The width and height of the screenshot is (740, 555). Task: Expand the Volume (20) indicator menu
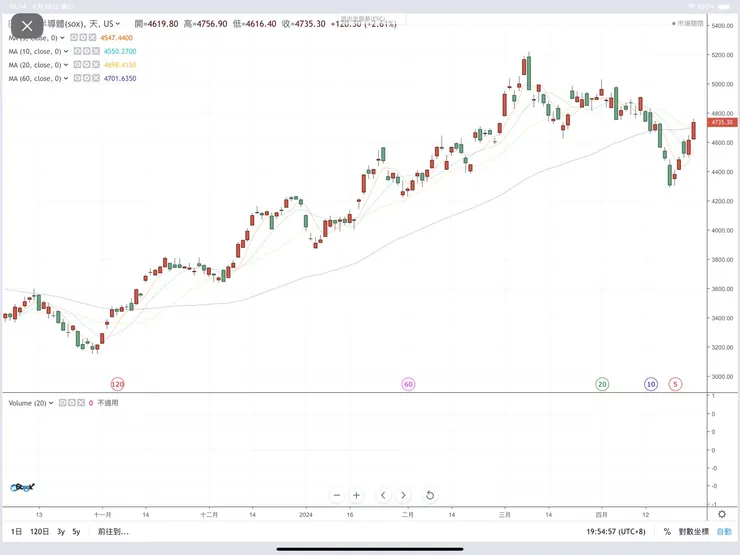tap(51, 403)
